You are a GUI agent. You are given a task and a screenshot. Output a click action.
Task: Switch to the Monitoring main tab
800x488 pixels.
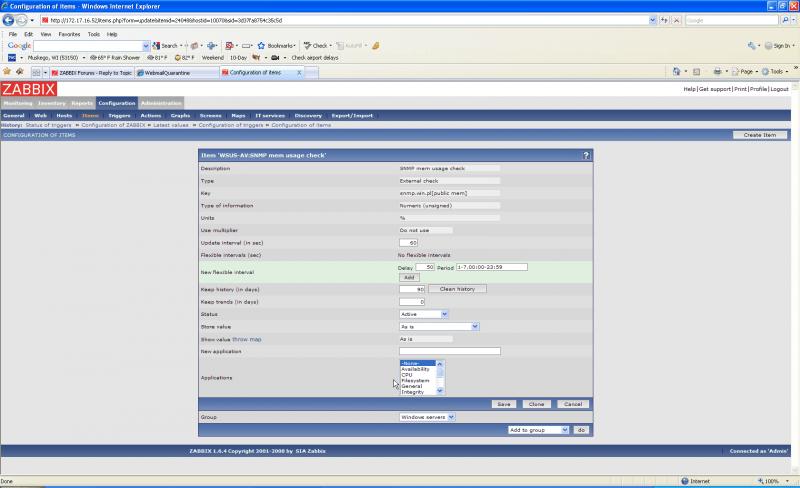click(x=18, y=103)
